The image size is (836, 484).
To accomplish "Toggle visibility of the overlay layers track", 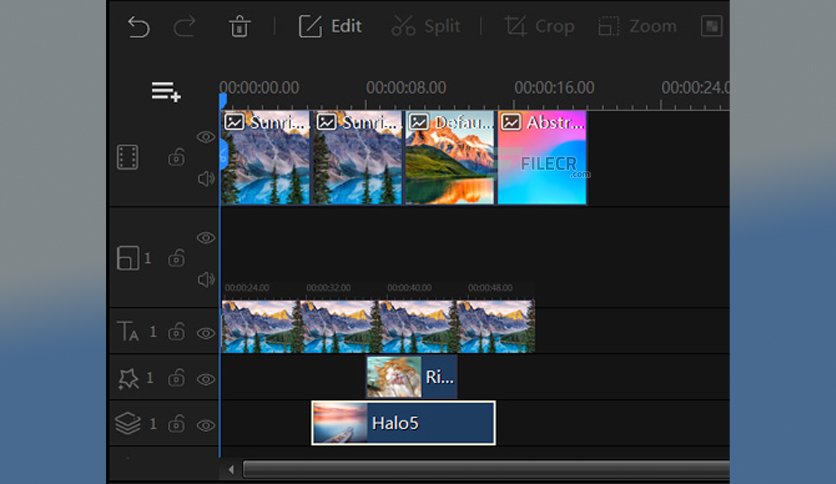I will (206, 425).
